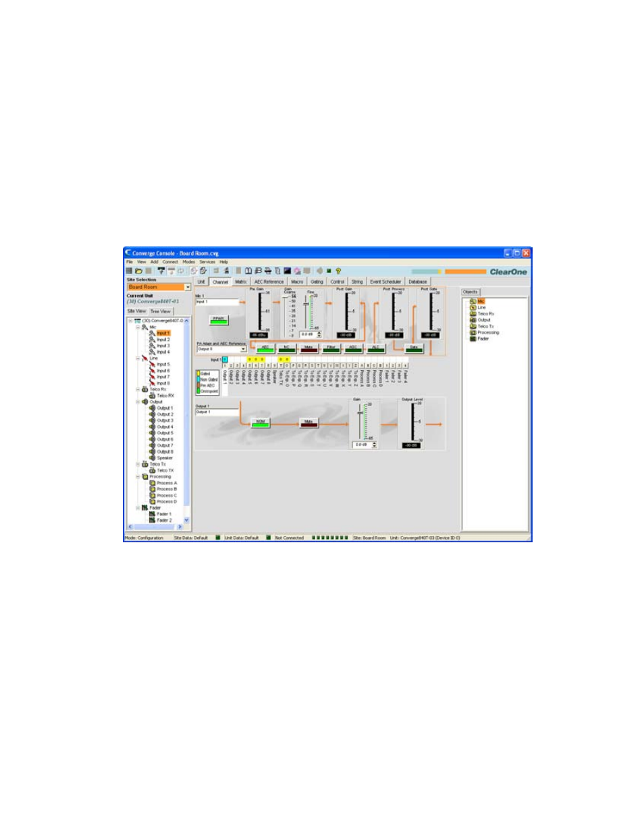
Task: Select Speaker in tree
Action: pos(165,458)
